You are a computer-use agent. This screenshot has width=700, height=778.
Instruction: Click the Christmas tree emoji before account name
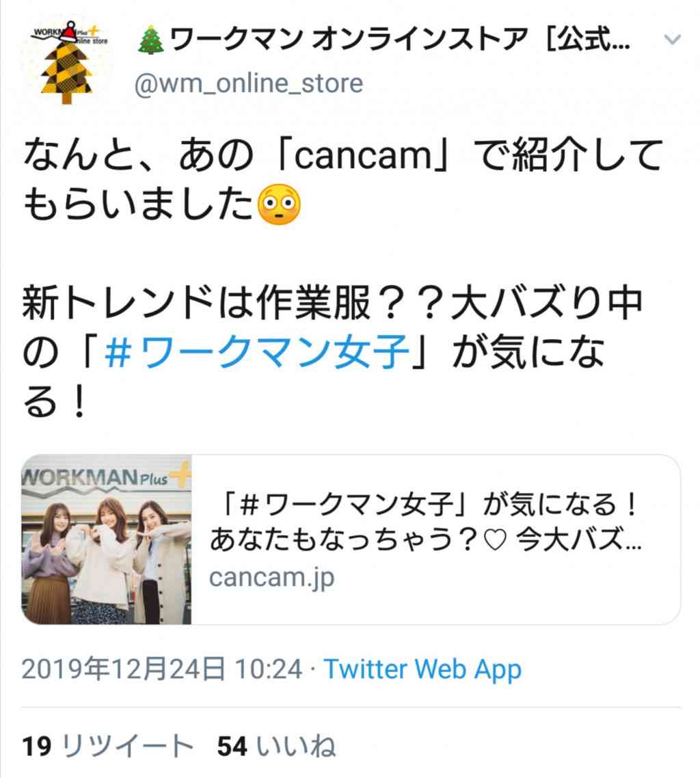pyautogui.click(x=151, y=40)
